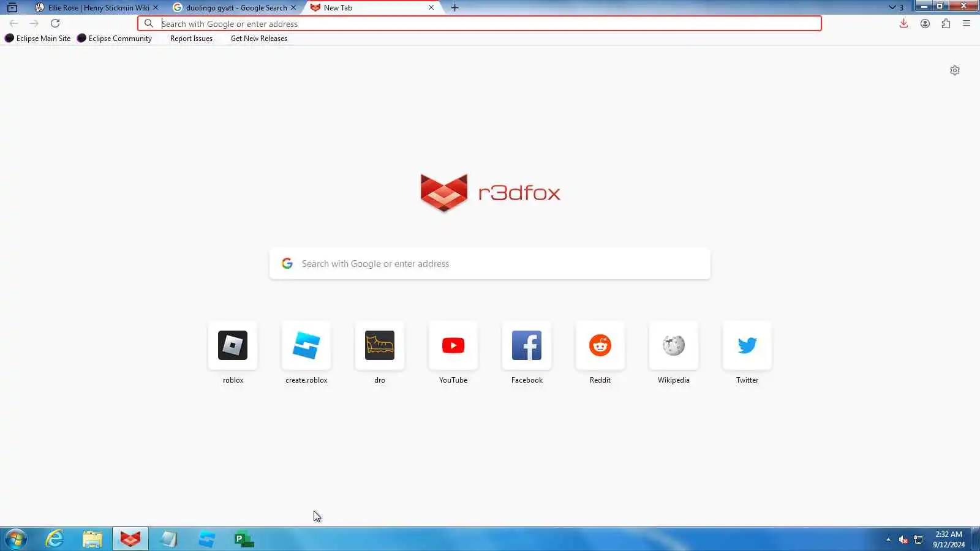Click the r3dfox taskbar button
Image resolution: width=980 pixels, height=551 pixels.
point(130,539)
